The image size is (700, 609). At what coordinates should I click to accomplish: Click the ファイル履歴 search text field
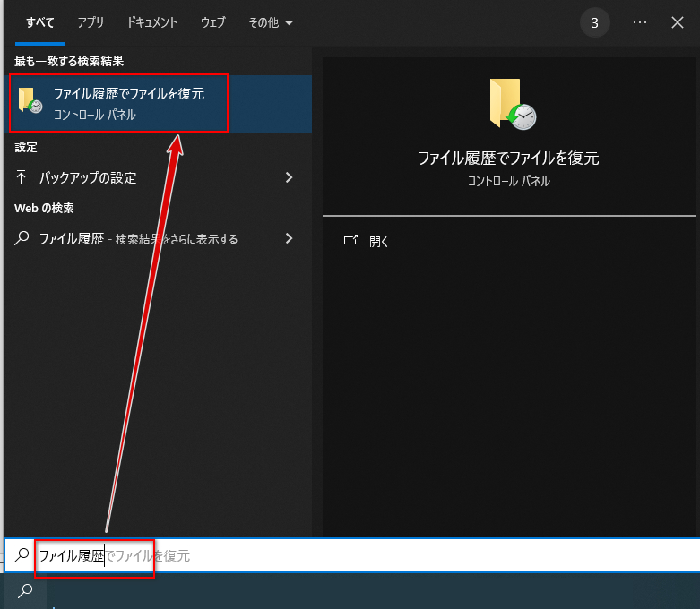[269, 556]
